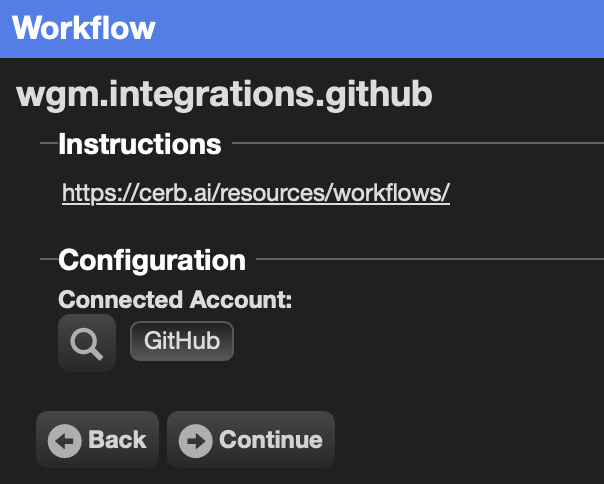The width and height of the screenshot is (604, 484).
Task: Search for a connected account
Action: coord(87,343)
